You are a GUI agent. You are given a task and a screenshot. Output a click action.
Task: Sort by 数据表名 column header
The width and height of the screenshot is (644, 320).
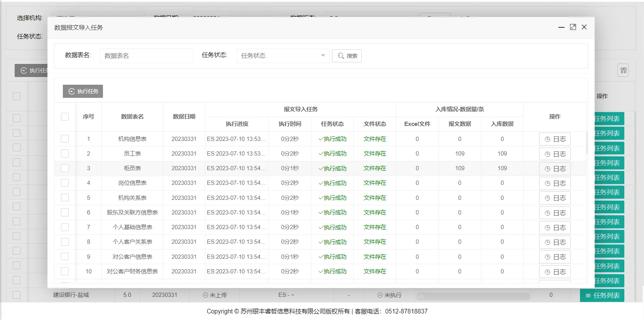(x=132, y=117)
